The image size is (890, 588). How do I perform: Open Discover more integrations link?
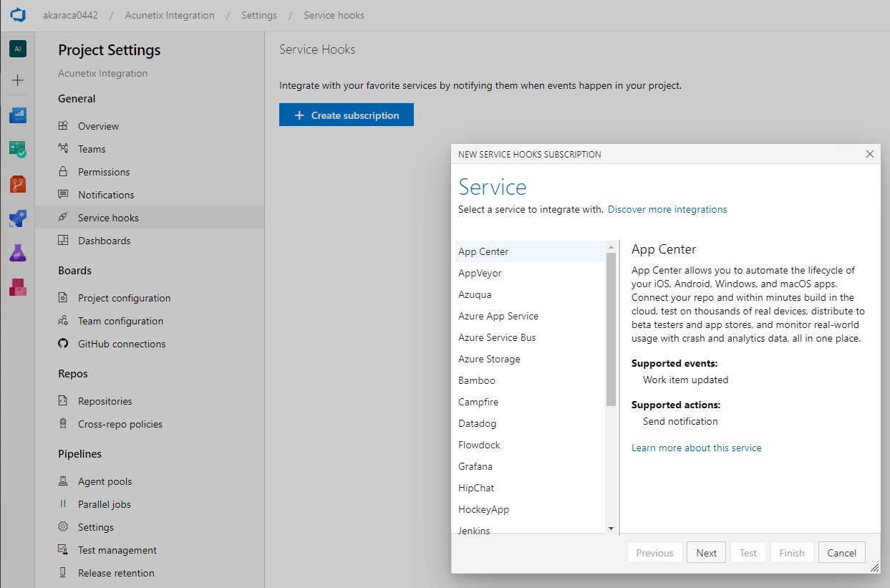tap(667, 210)
